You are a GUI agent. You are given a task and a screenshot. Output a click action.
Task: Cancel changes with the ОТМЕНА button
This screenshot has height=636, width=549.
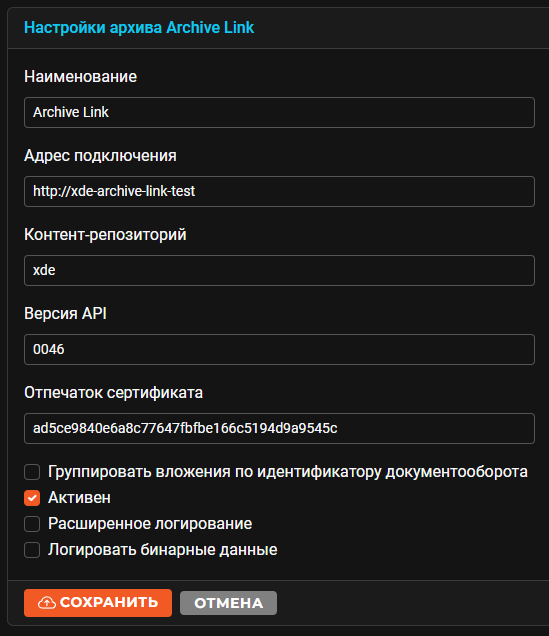(x=228, y=603)
